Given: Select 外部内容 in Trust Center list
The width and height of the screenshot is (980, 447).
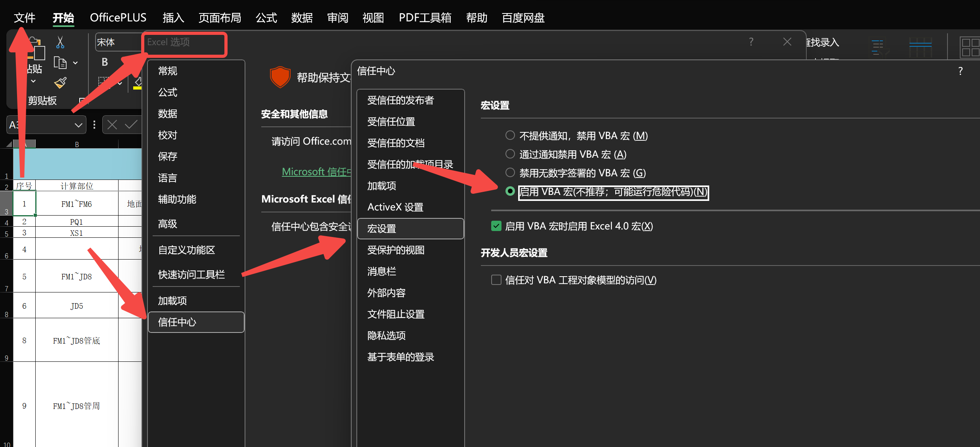Looking at the screenshot, I should point(410,293).
